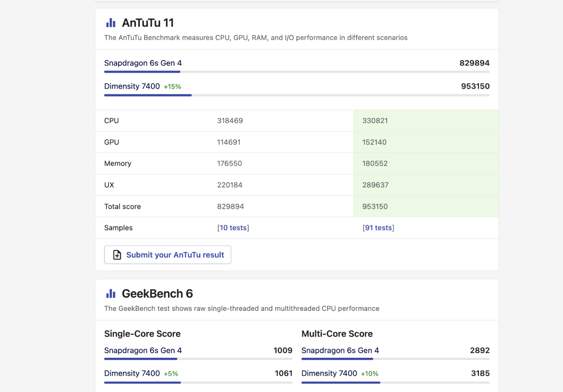Viewport: 563px width, 392px height.
Task: Click the Single-Core +5% badge
Action: pyautogui.click(x=171, y=374)
